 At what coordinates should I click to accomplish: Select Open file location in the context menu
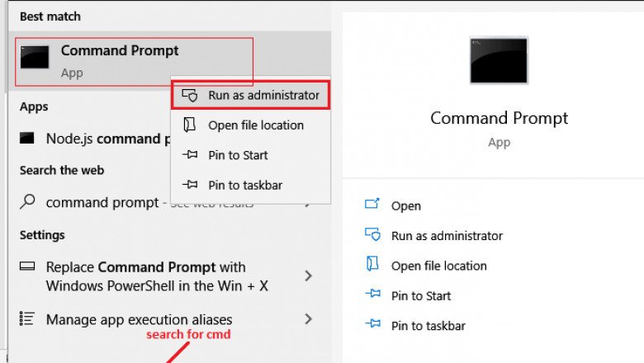pyautogui.click(x=255, y=125)
